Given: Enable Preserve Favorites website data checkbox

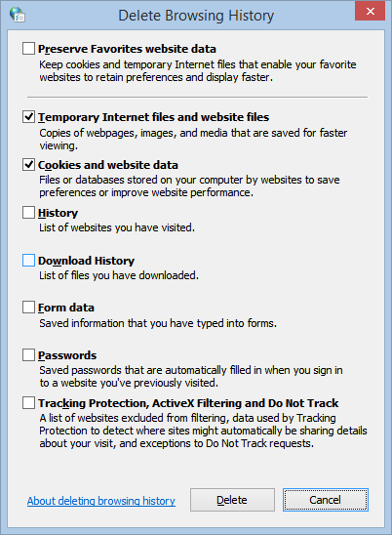Looking at the screenshot, I should pos(28,49).
